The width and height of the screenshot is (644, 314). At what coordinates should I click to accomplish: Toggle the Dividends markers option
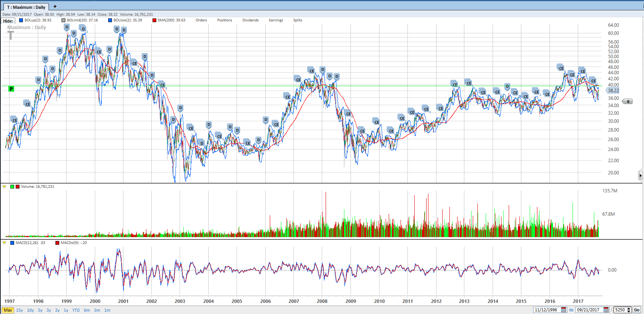pos(250,20)
